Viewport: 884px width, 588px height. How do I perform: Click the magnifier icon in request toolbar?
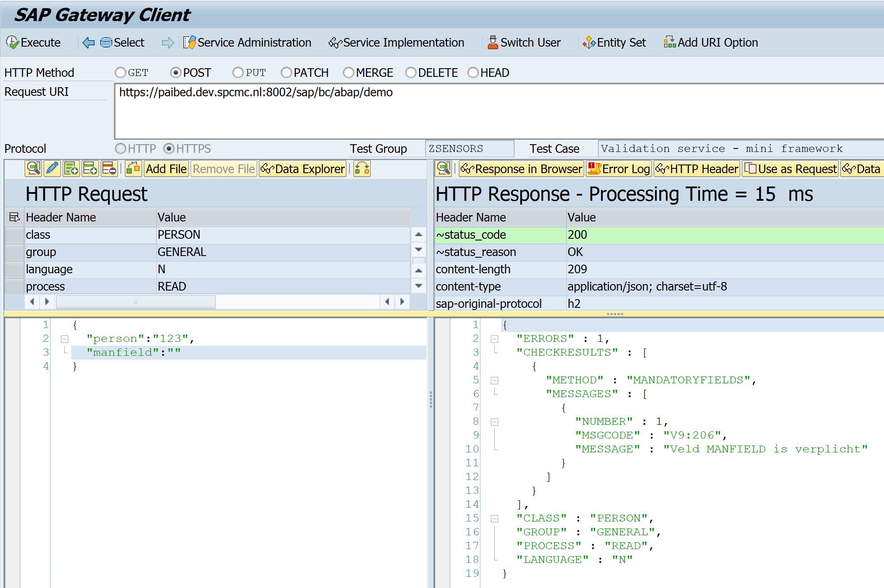coord(33,169)
